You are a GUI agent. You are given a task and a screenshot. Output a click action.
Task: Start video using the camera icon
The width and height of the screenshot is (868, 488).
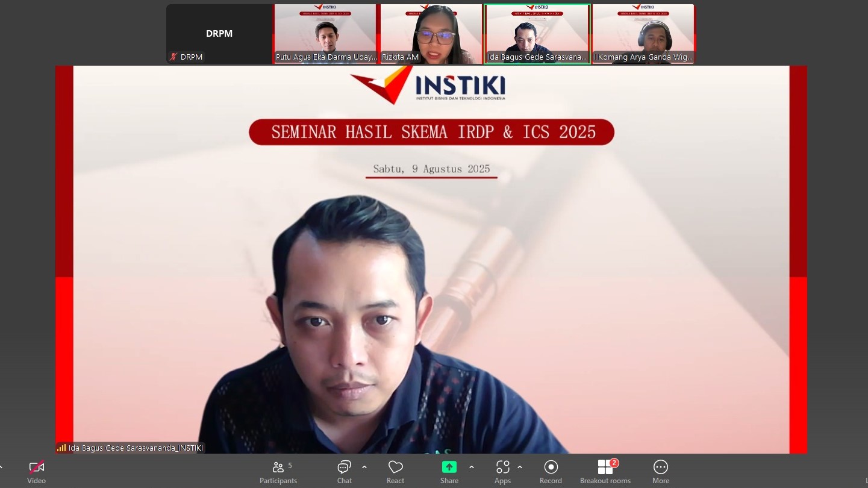tap(36, 468)
